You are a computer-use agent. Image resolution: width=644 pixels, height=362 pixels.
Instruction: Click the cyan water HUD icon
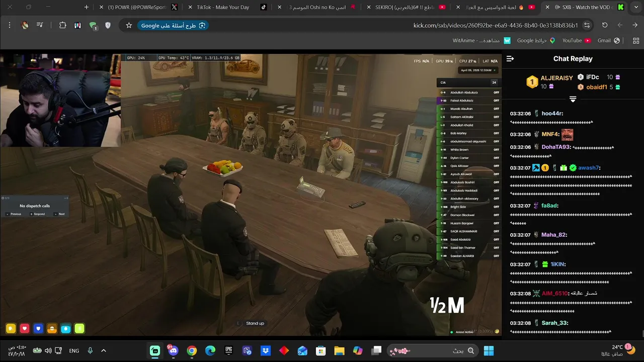click(x=65, y=329)
